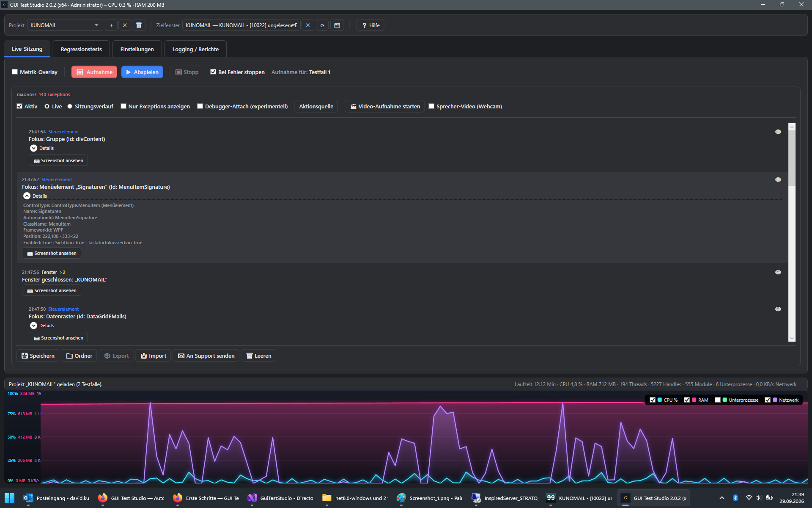
Task: Click the Aktionsquelle button
Action: pos(316,106)
